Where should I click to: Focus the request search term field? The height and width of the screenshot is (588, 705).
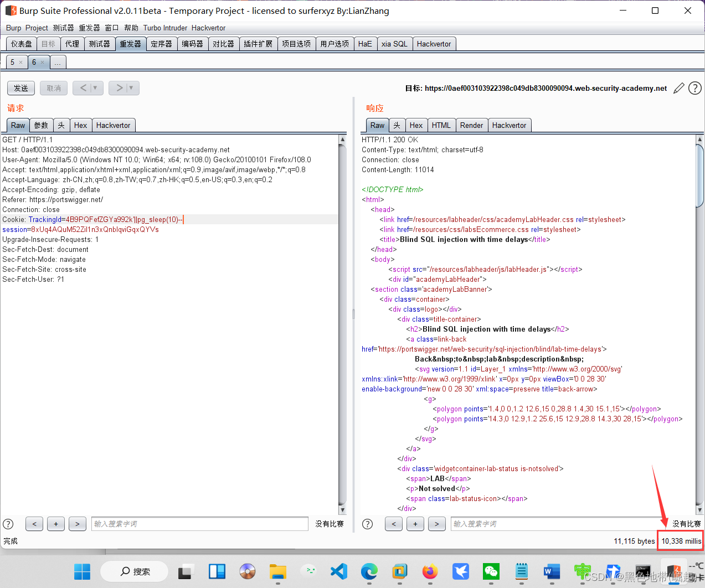(199, 524)
